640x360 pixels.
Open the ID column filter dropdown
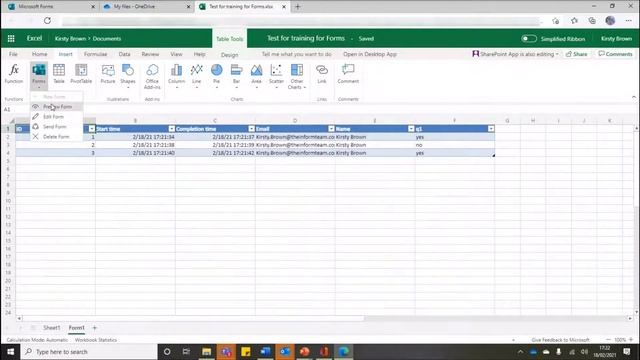92,129
